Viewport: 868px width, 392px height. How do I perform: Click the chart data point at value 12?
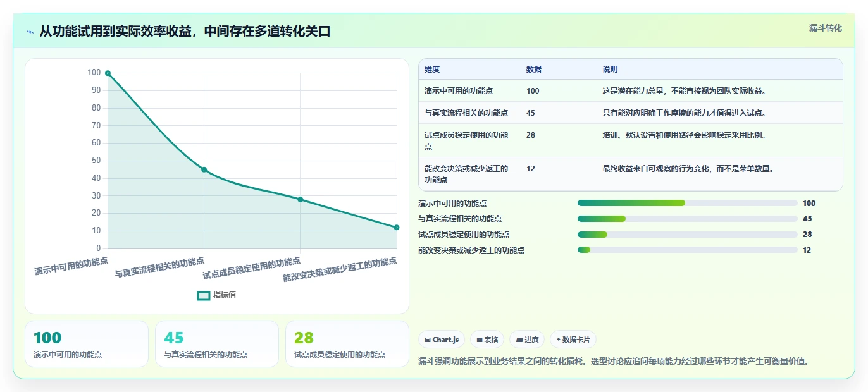pyautogui.click(x=397, y=227)
